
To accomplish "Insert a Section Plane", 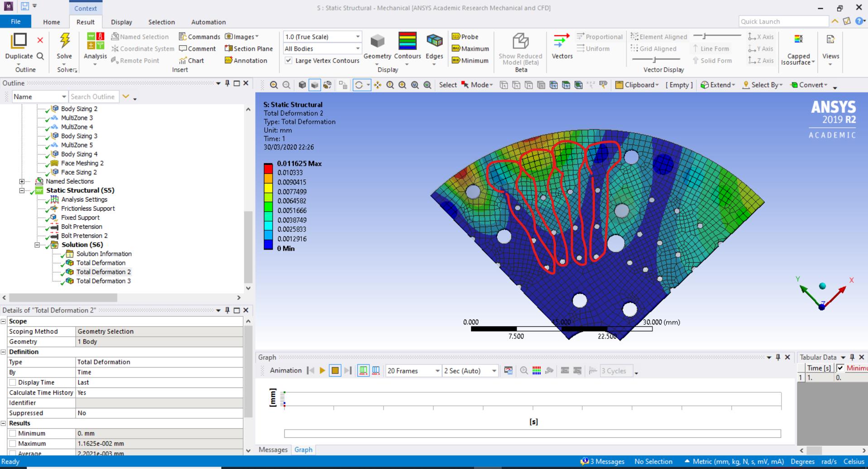I will [x=249, y=48].
